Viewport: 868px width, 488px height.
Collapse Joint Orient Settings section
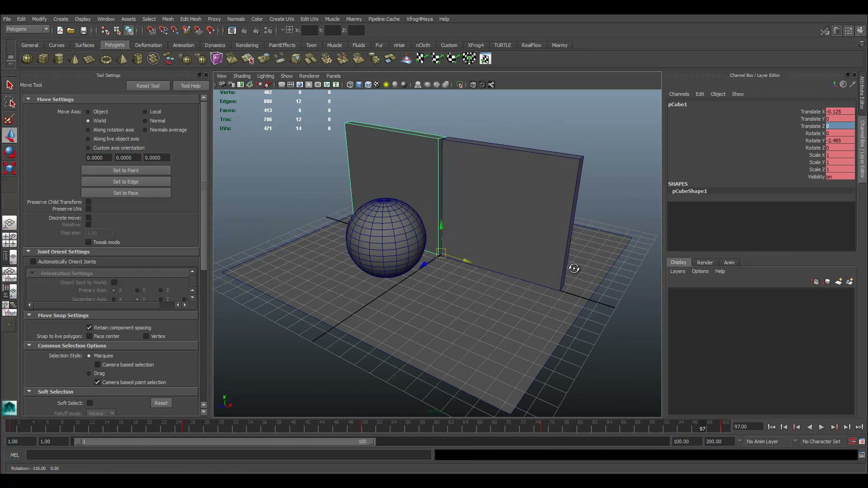(28, 251)
